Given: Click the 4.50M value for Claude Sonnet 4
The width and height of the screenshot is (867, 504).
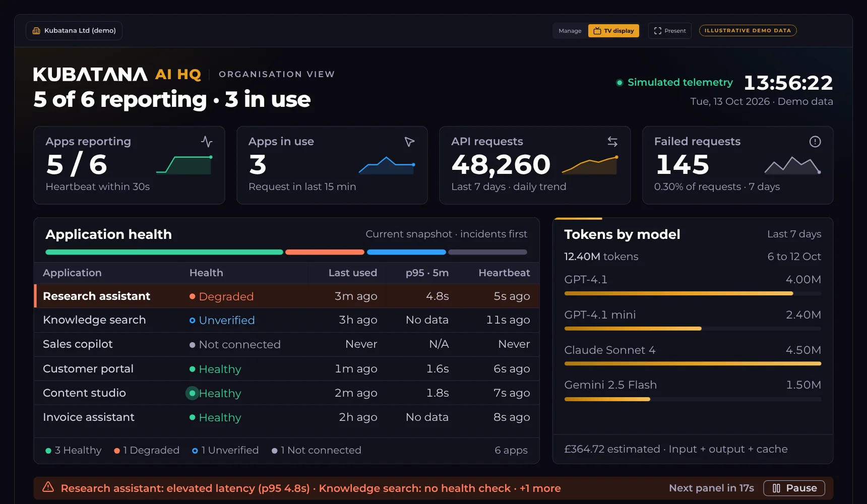Looking at the screenshot, I should pyautogui.click(x=803, y=350).
